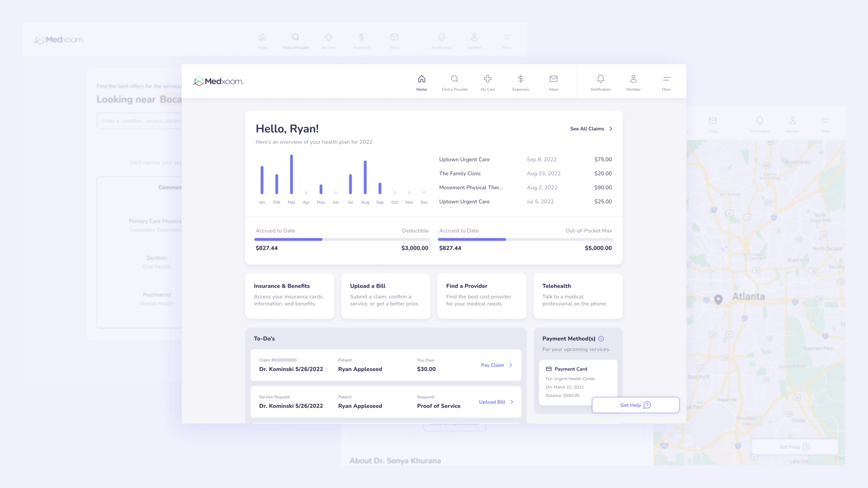Image resolution: width=868 pixels, height=488 pixels.
Task: Open Telehealth card
Action: [x=578, y=296]
